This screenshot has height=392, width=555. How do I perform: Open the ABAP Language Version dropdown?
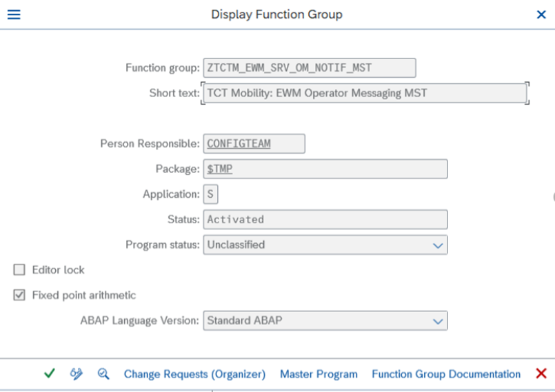(437, 320)
